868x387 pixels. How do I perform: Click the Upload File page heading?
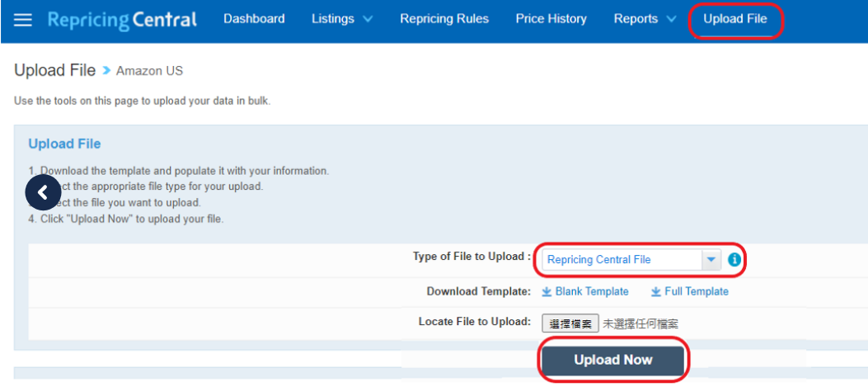tap(54, 70)
